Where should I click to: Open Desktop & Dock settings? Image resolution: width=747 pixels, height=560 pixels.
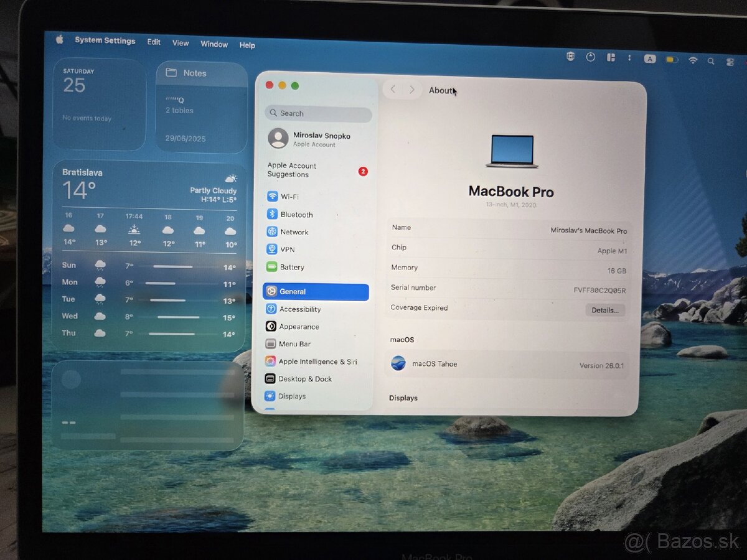tap(304, 379)
